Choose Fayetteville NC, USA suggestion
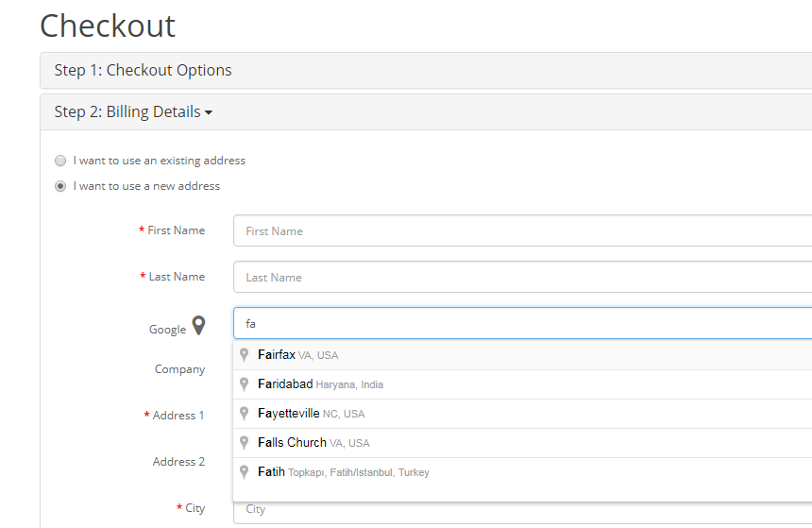The image size is (812, 528). point(522,414)
